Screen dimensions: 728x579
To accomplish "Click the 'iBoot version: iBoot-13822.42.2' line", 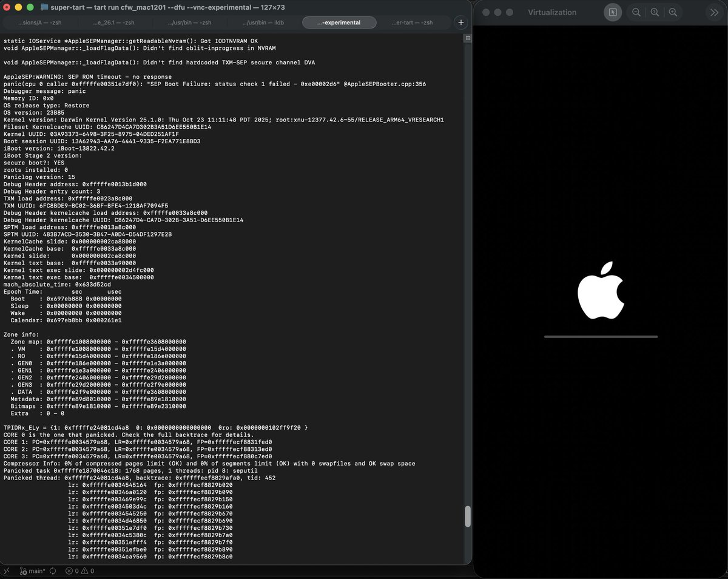I will pos(59,148).
